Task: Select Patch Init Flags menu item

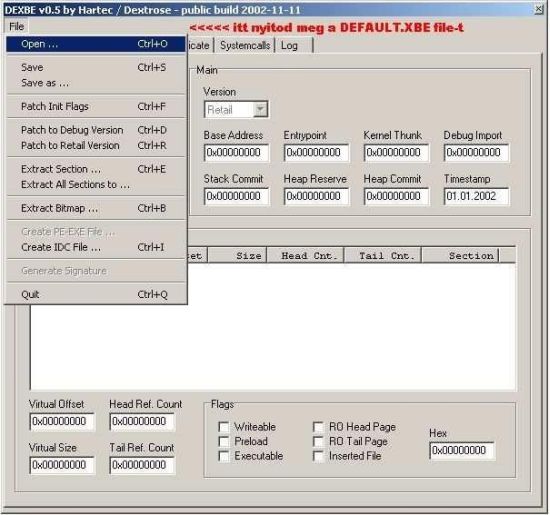Action: point(95,106)
